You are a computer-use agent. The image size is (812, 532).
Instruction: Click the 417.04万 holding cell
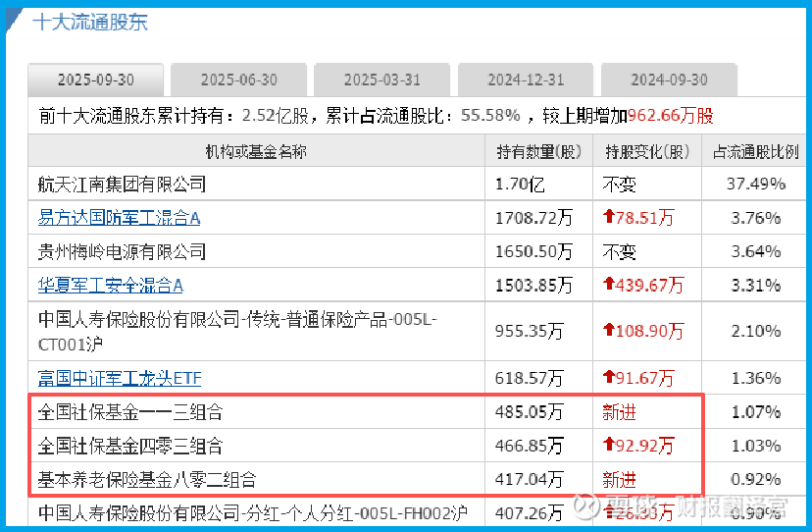pyautogui.click(x=530, y=480)
